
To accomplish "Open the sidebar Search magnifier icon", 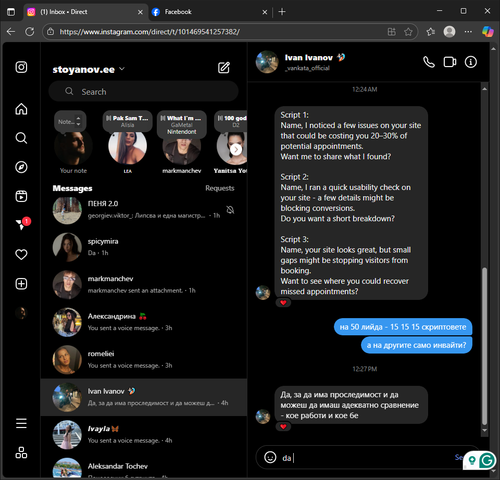I will tap(21, 138).
